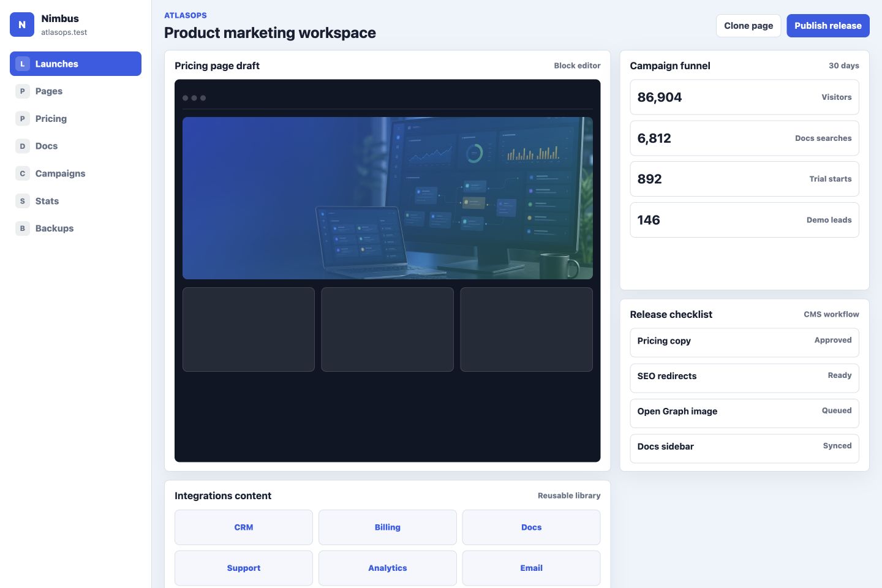
Task: Select the third empty block under the hero image
Action: [527, 330]
